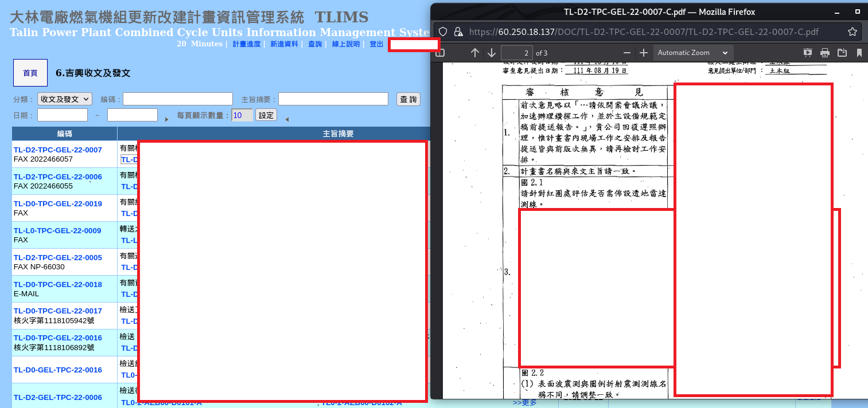
Task: Click PDF text 計畫書名稱與來文主旨請一致
Action: tap(578, 171)
